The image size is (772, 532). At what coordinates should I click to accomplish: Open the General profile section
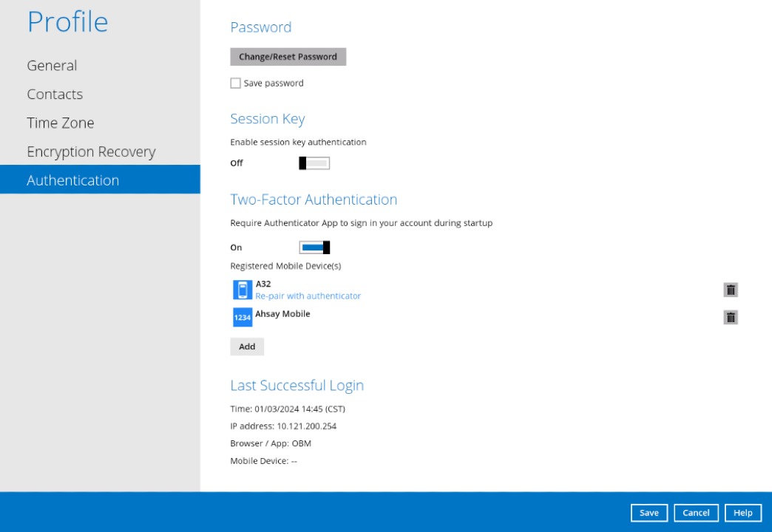(52, 66)
